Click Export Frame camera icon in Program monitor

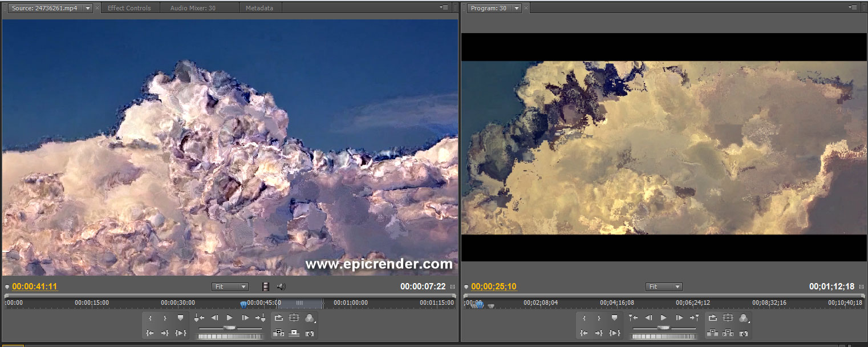click(744, 333)
